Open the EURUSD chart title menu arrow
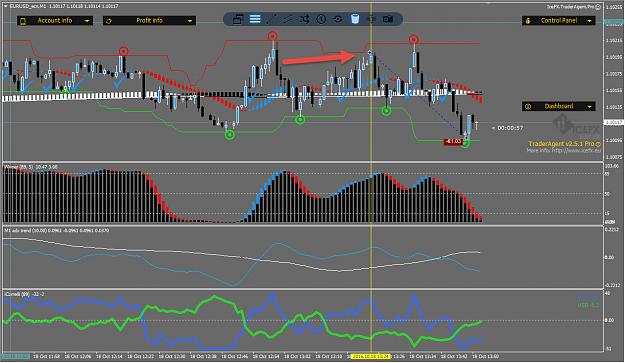The width and height of the screenshot is (625, 363). (x=6, y=6)
